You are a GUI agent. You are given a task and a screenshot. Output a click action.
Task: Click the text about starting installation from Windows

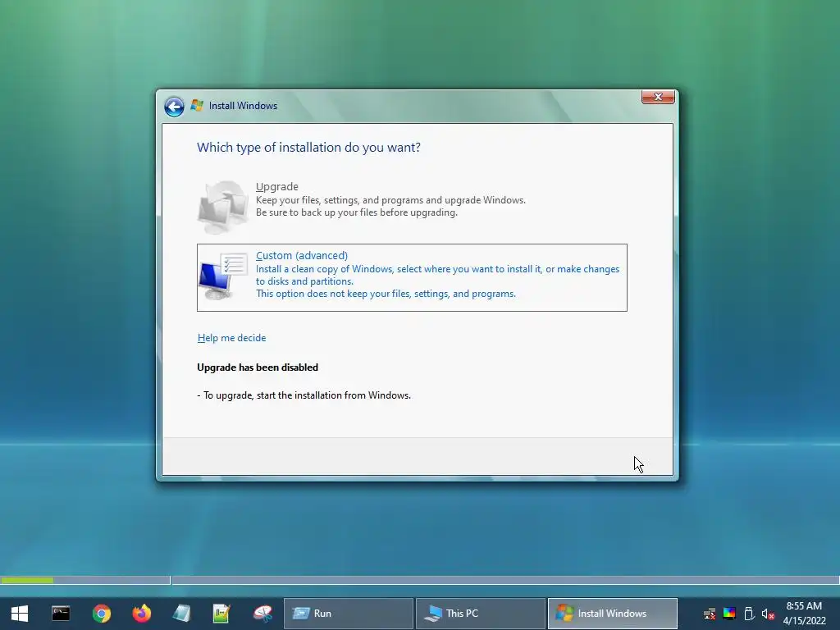(x=304, y=395)
